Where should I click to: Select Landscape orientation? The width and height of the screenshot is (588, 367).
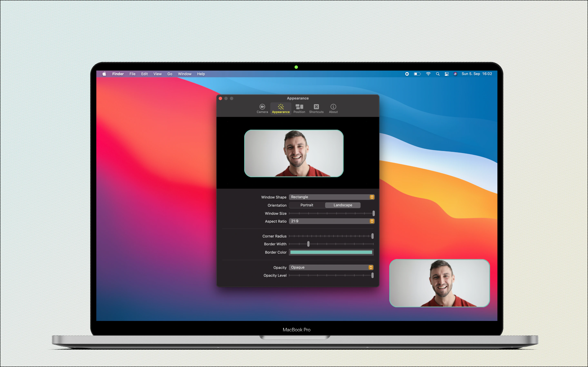point(343,205)
